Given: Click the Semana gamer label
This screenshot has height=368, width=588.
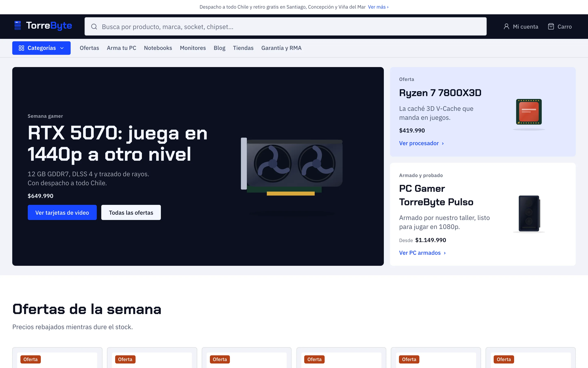Looking at the screenshot, I should [45, 116].
